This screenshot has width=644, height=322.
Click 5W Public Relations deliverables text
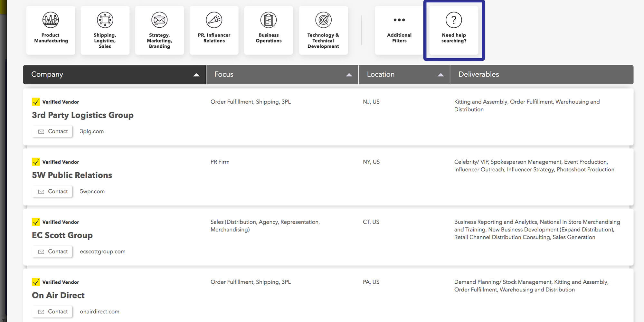tap(534, 166)
